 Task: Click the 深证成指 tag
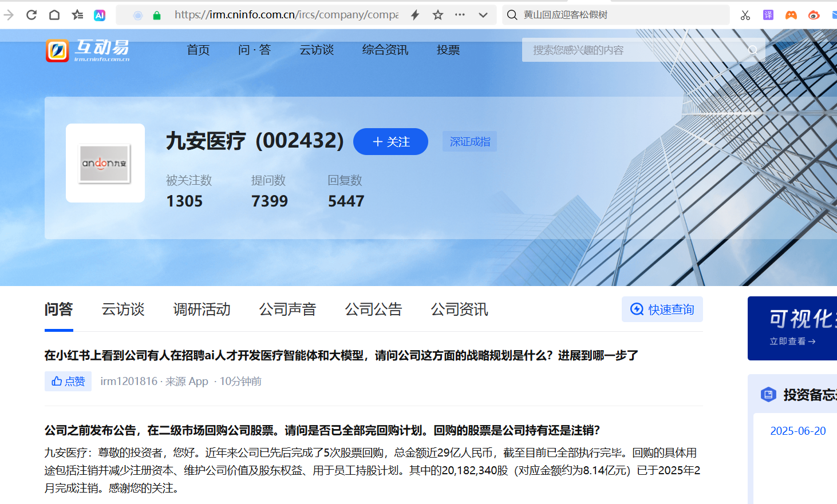tap(469, 141)
